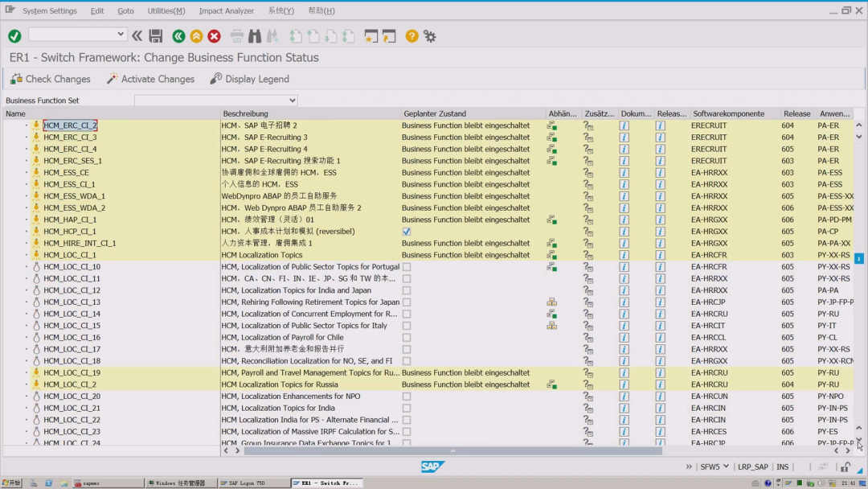Open the 帮助(H) menu

point(321,10)
